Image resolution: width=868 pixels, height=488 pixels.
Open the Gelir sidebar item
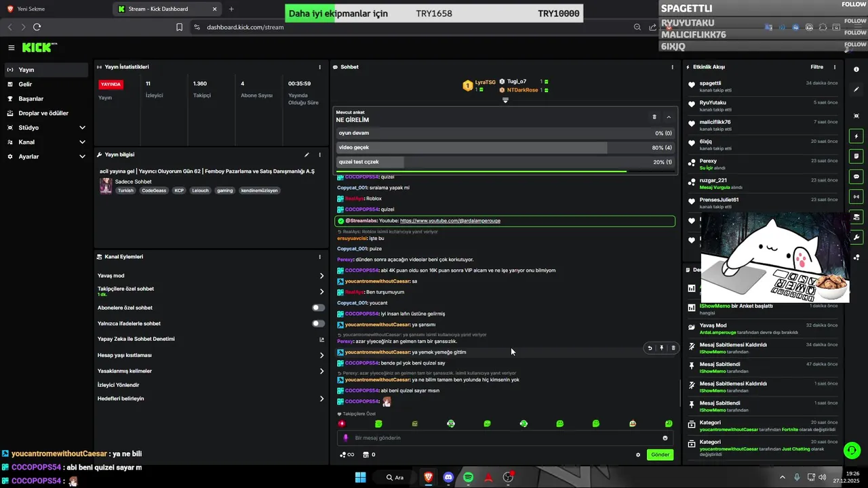[x=45, y=84]
